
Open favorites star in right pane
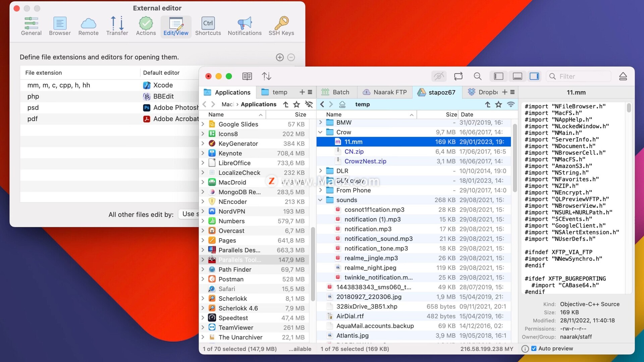point(499,105)
